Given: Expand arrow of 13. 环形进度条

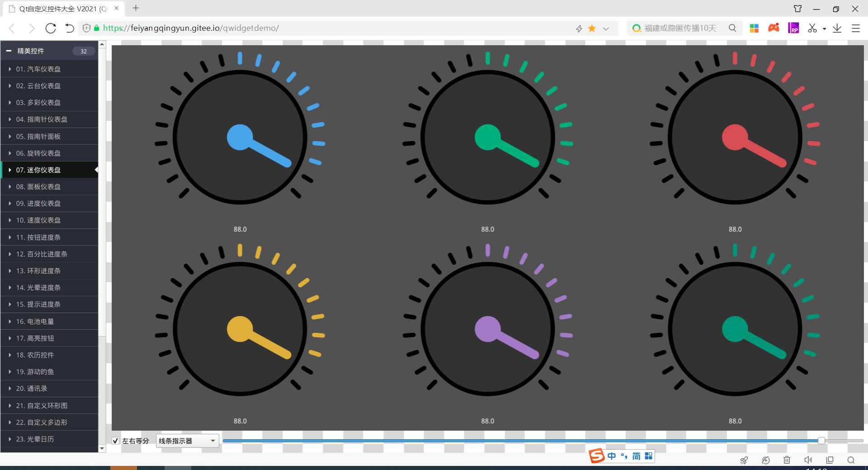Looking at the screenshot, I should (x=10, y=271).
